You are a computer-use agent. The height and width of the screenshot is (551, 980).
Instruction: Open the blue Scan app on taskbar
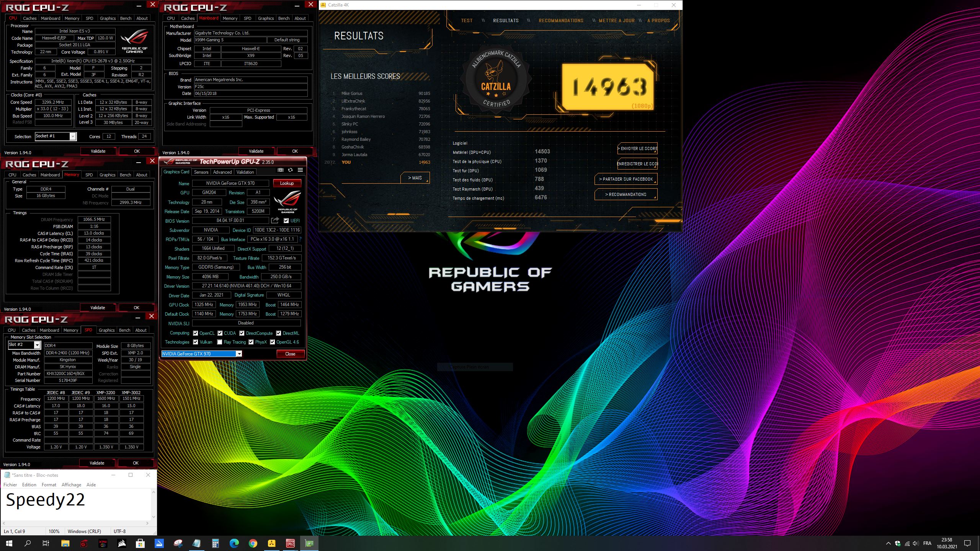click(159, 543)
